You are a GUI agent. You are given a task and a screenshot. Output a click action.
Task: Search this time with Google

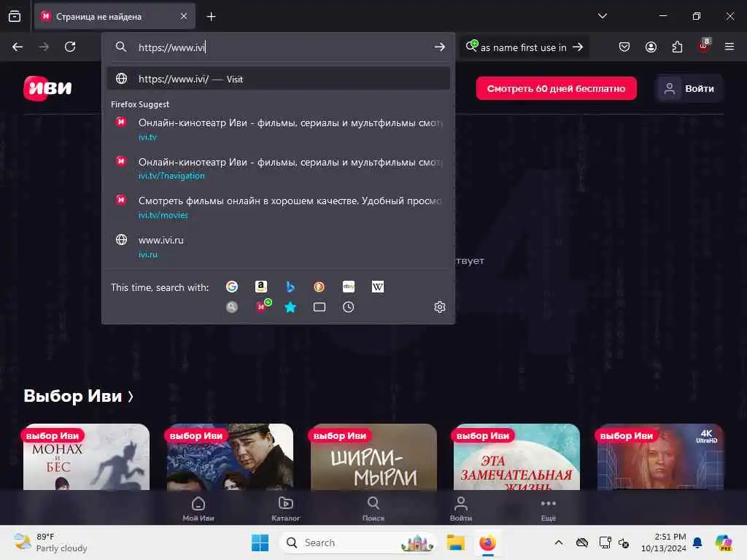232,287
